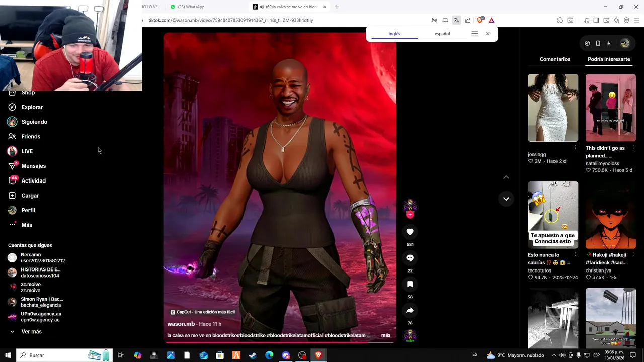This screenshot has height=362, width=644.
Task: Open Mensajes inbox in sidebar
Action: [33, 166]
